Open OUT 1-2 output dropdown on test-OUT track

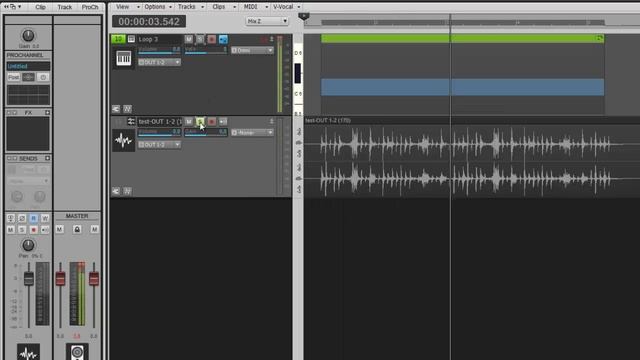pos(159,144)
